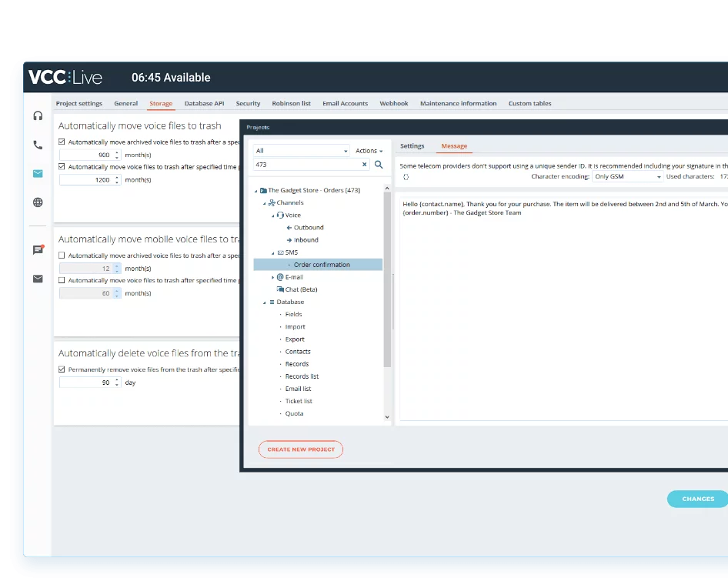Open the Settings tab in Projects

coord(412,146)
